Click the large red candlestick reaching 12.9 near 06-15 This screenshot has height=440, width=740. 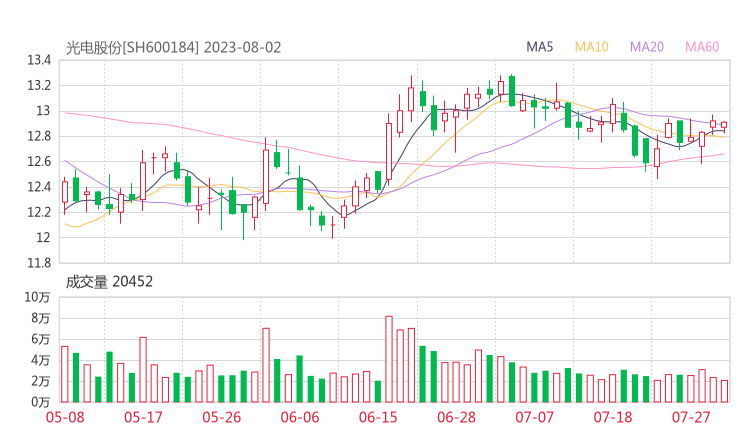389,151
